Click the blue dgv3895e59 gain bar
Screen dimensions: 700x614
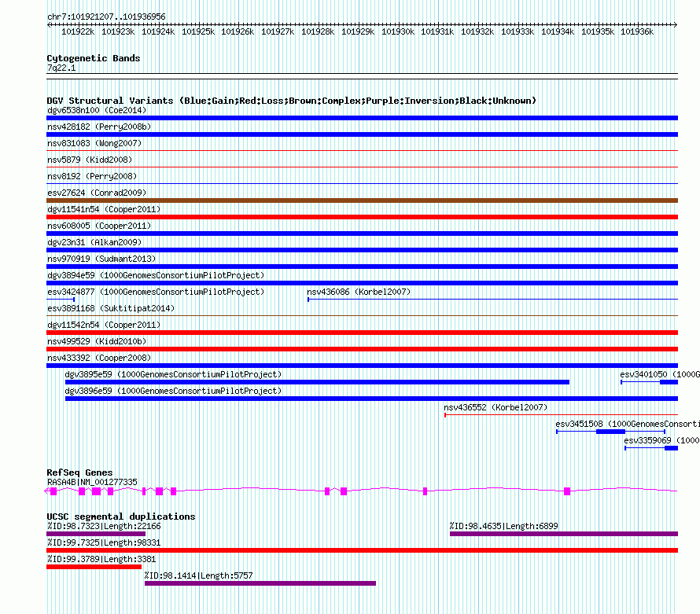click(318, 382)
